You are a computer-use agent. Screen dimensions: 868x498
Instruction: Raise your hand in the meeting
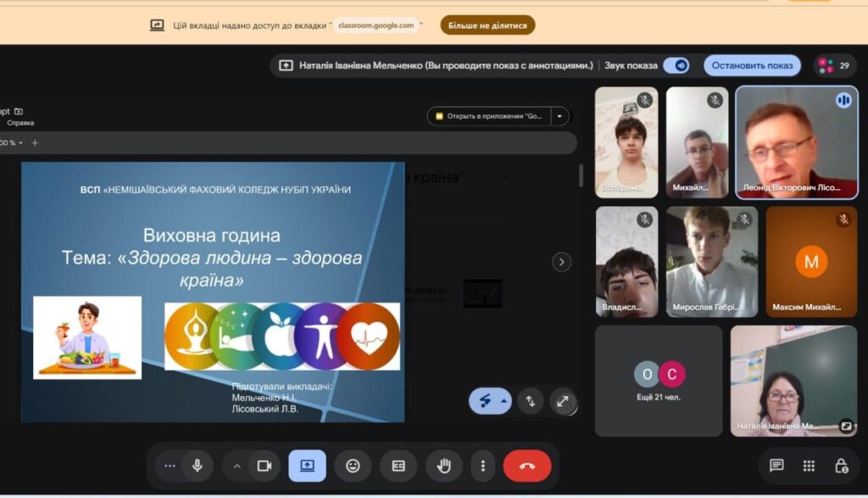pyautogui.click(x=444, y=466)
